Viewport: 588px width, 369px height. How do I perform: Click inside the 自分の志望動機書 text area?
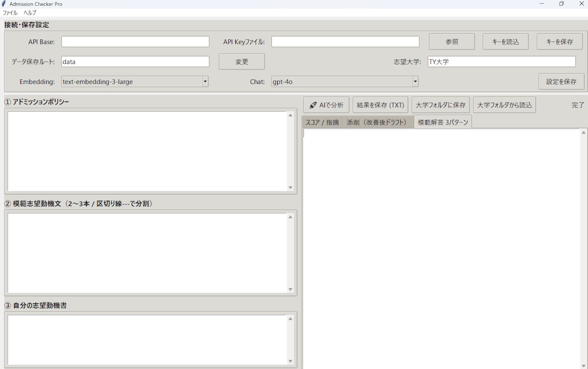click(x=147, y=340)
